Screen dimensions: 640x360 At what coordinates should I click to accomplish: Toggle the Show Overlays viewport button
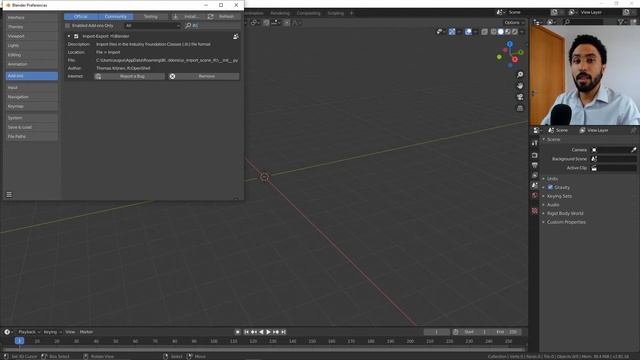(x=468, y=31)
